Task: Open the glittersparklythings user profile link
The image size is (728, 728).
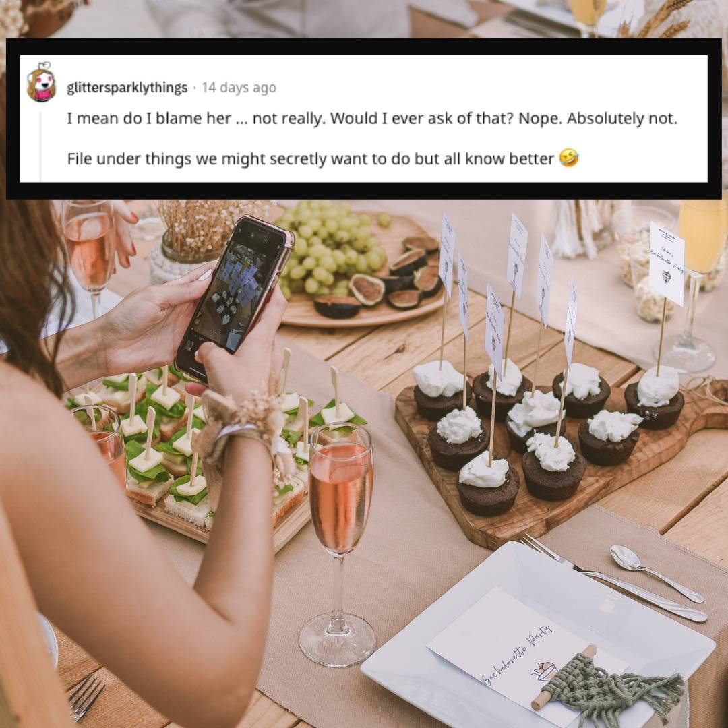Action: tap(127, 87)
